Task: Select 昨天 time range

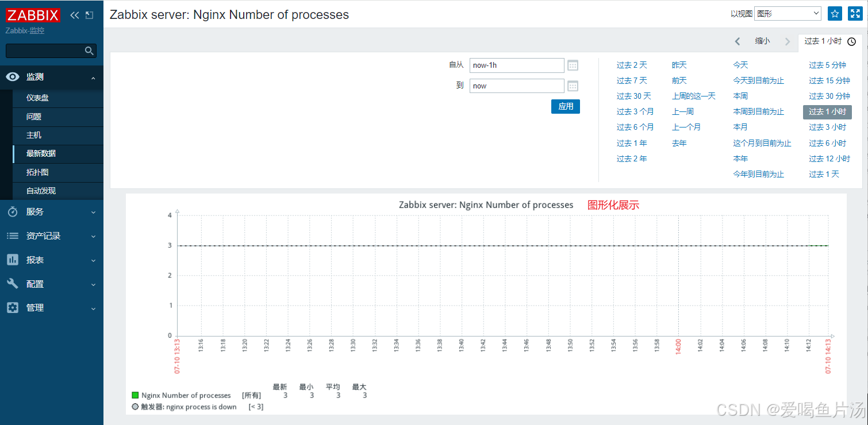Action: [679, 65]
